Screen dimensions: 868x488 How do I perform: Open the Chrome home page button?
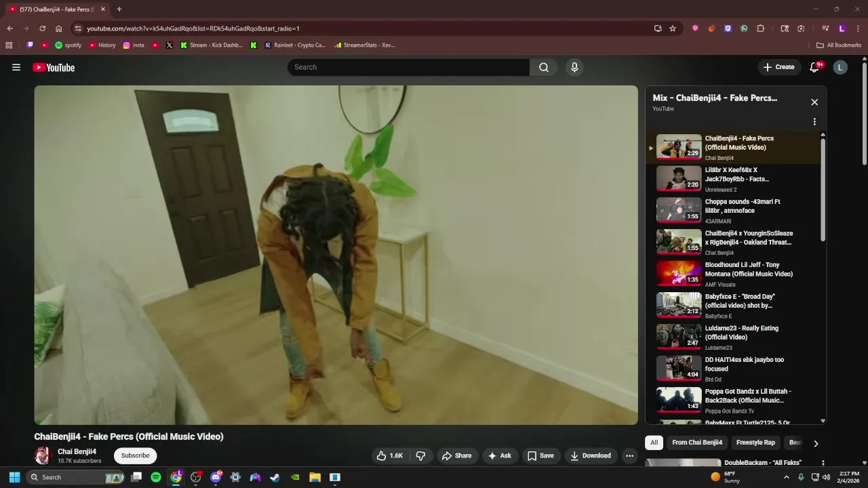click(58, 28)
